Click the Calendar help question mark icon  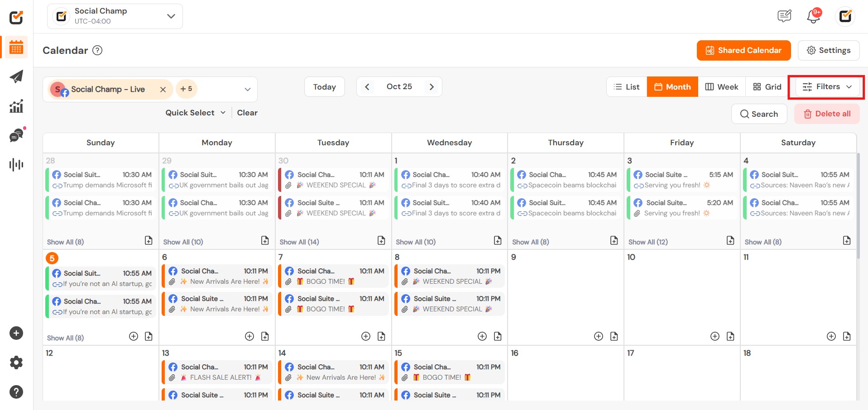coord(97,50)
